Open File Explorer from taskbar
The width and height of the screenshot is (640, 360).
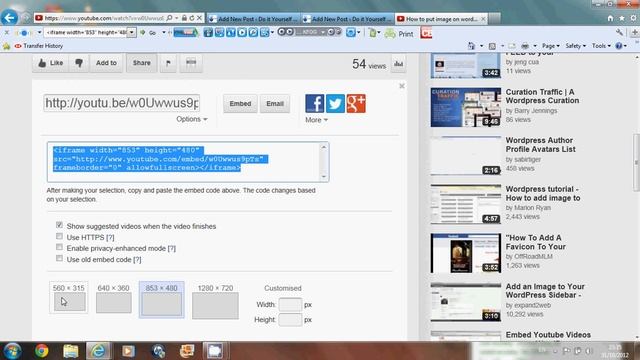tap(71, 351)
